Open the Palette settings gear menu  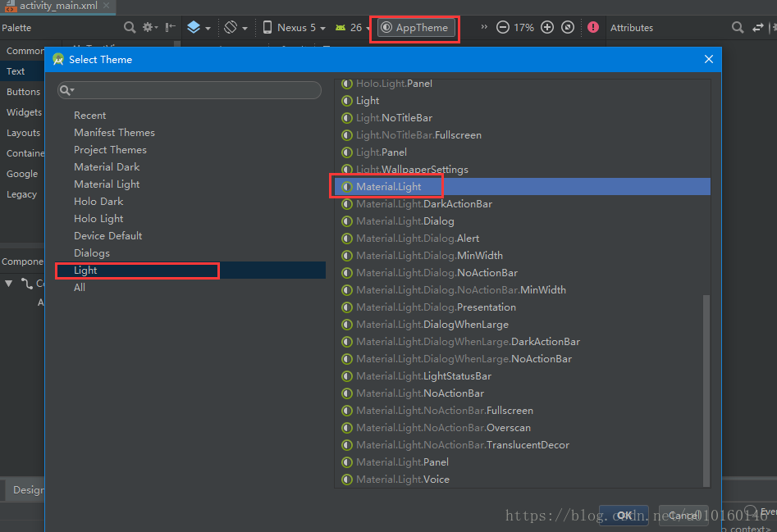click(149, 27)
